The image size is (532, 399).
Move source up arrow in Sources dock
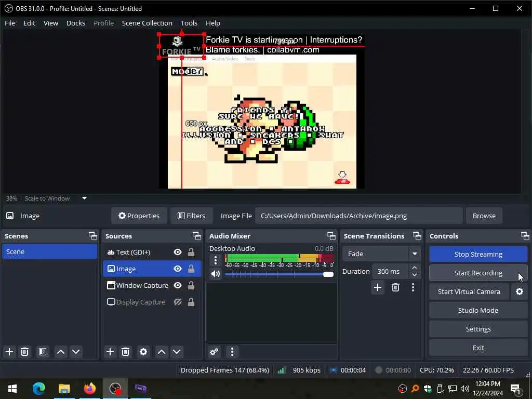[162, 352]
